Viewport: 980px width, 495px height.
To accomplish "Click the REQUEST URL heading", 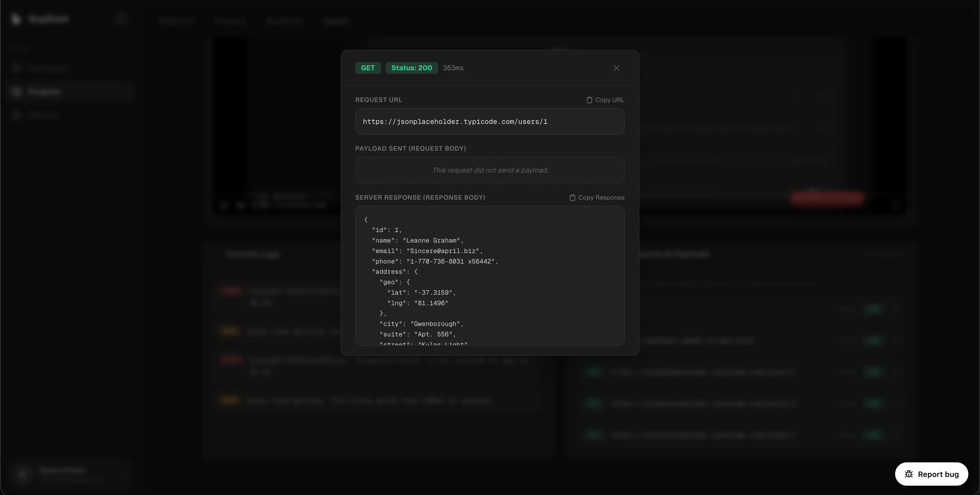I will pos(379,100).
